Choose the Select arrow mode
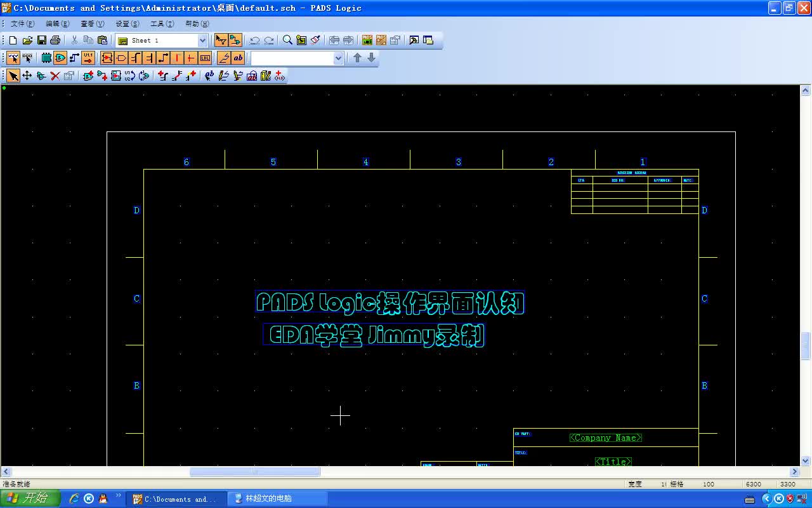812x508 pixels. (13, 76)
